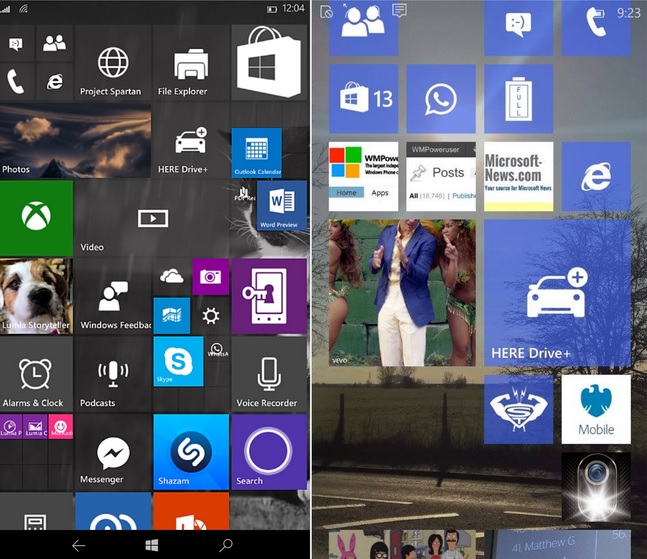Open the Store tile showing 13 updates

coord(363,99)
